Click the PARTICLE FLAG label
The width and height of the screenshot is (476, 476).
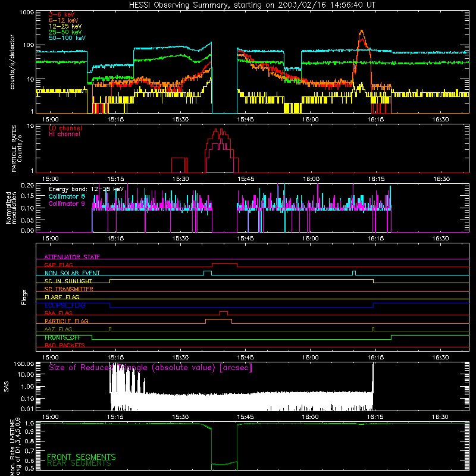tap(67, 321)
